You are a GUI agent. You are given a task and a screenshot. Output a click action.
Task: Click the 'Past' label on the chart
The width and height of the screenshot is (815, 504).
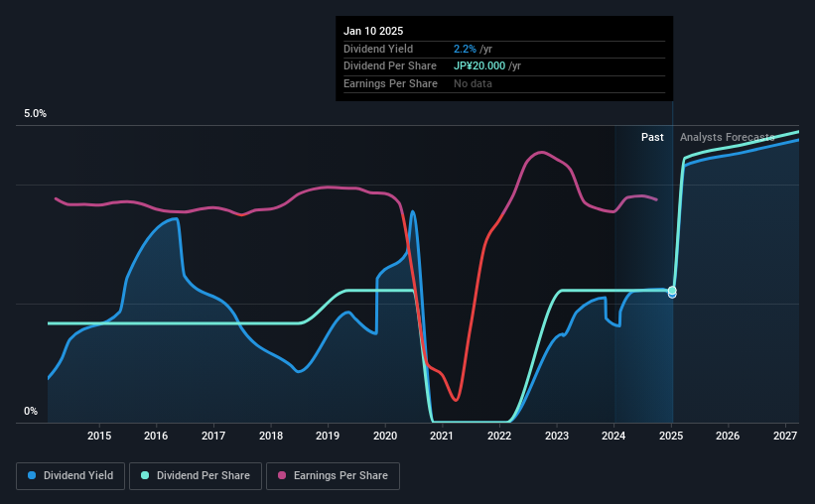click(652, 137)
